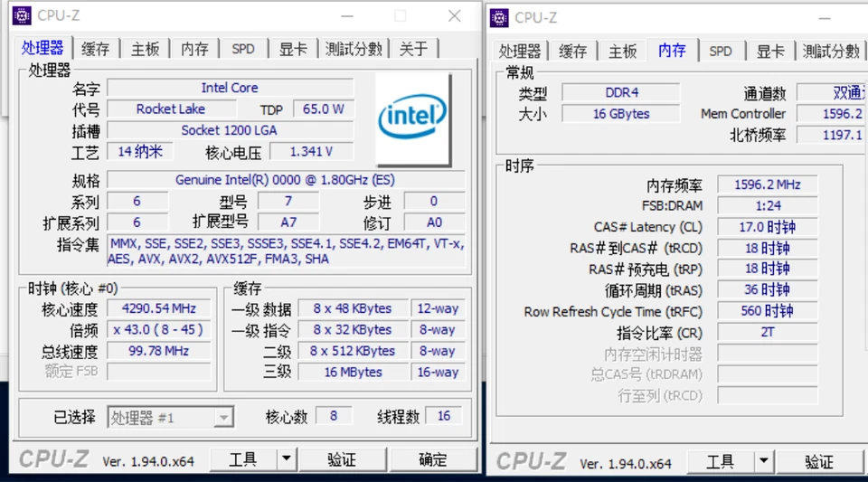Click the '12-way' associativity value
The image size is (868, 482).
[438, 308]
